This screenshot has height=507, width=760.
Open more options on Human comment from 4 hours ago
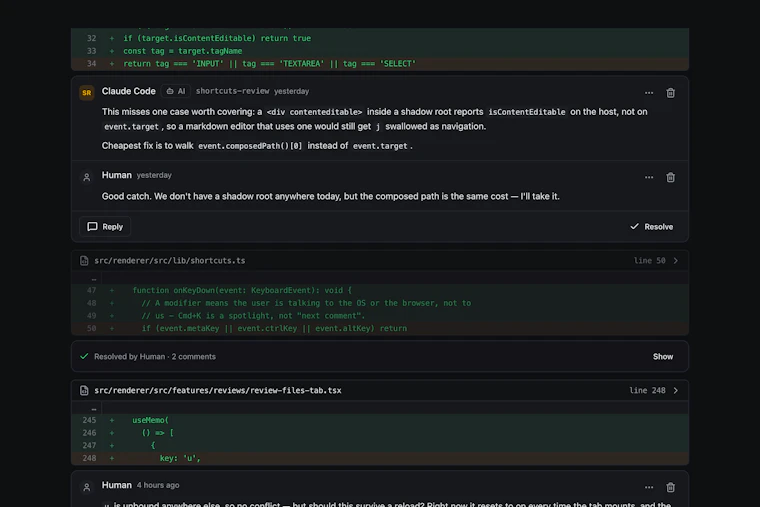[x=649, y=487]
